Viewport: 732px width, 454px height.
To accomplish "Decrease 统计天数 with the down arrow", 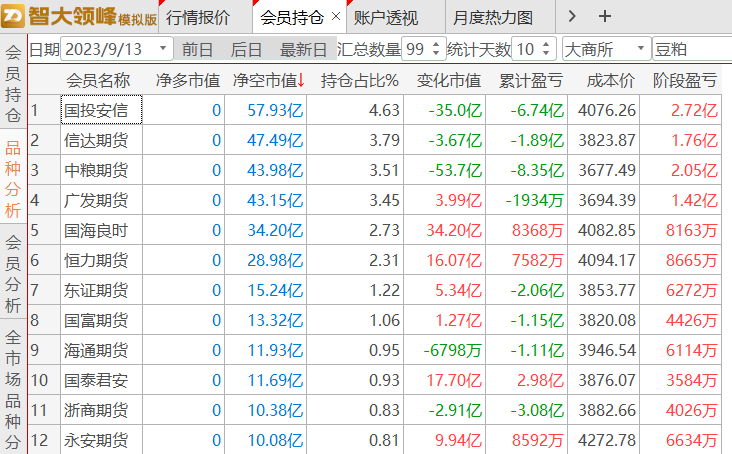I will coord(546,53).
